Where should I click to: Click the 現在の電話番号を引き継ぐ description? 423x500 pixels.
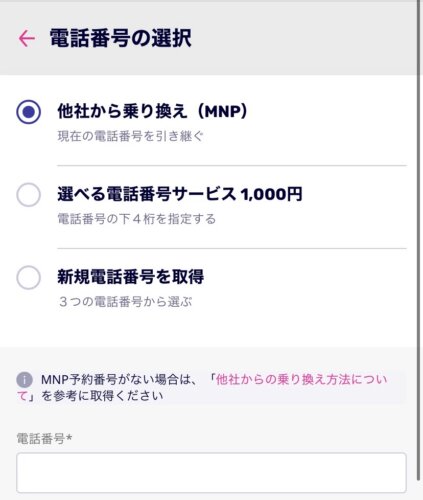pos(130,136)
